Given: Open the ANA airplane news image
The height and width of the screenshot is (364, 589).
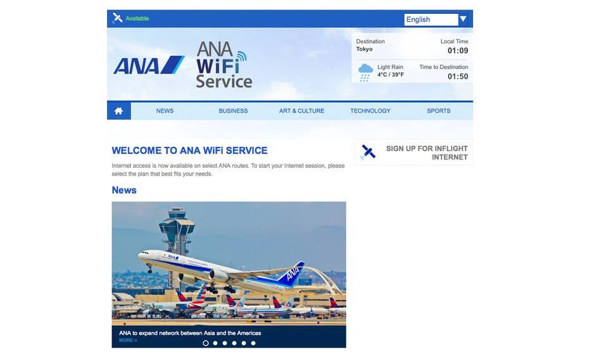Looking at the screenshot, I should (229, 263).
